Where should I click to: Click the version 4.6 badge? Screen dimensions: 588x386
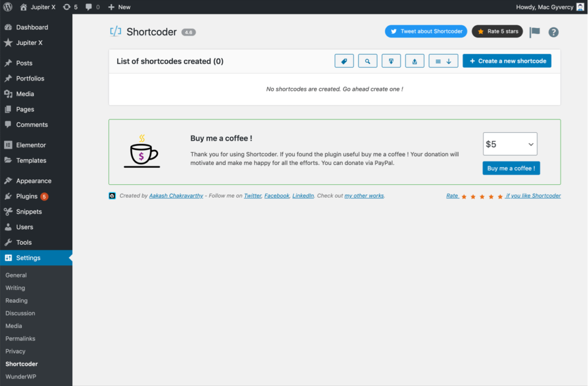pos(188,32)
